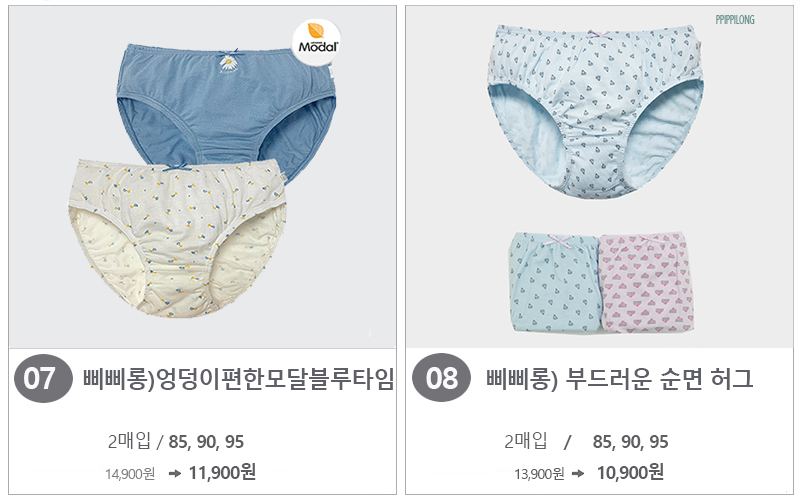Click the arrow before 11,900원 price
This screenshot has height=500, width=800.
coord(174,473)
